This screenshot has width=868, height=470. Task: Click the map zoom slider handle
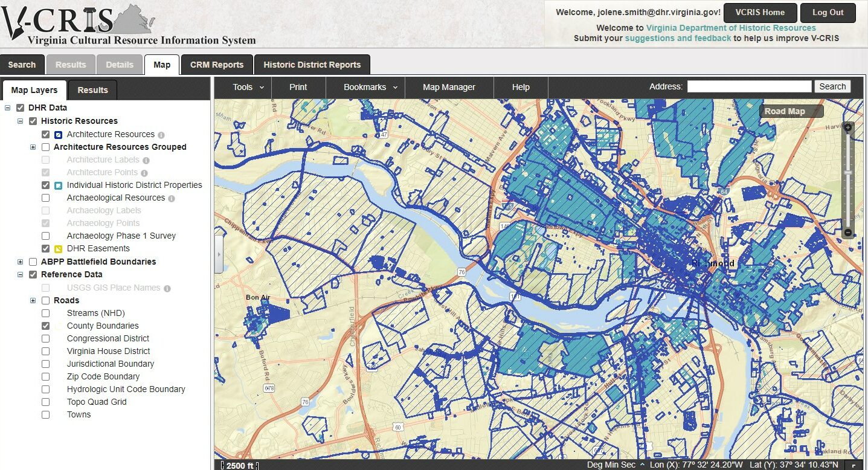click(x=847, y=173)
